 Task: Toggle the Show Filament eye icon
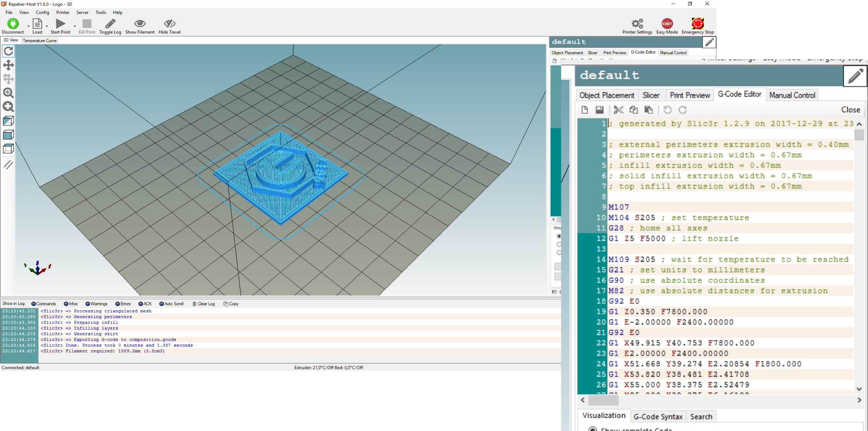(140, 24)
